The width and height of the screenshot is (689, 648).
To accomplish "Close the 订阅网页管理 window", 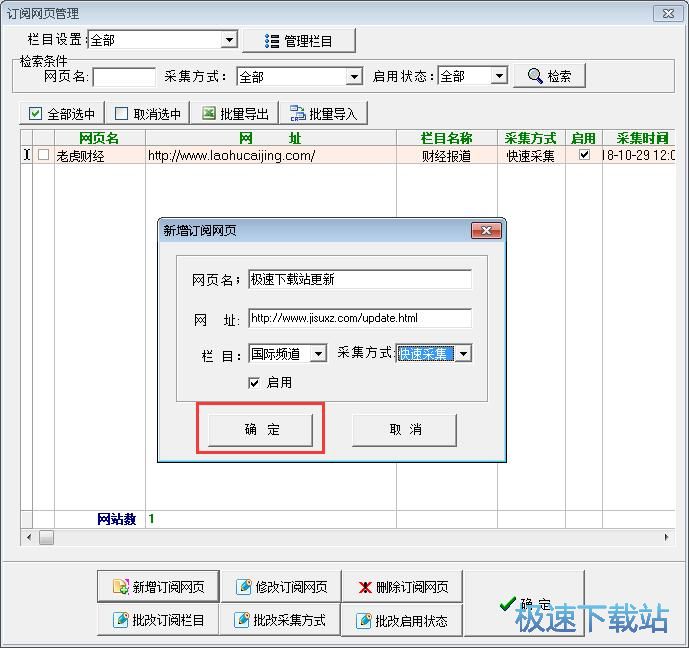I will [668, 14].
